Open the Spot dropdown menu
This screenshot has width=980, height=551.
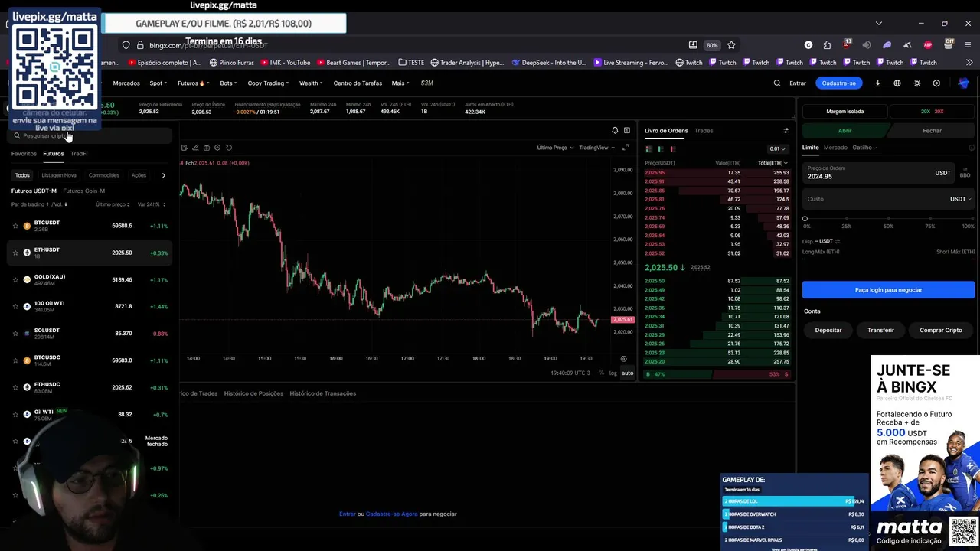158,83
